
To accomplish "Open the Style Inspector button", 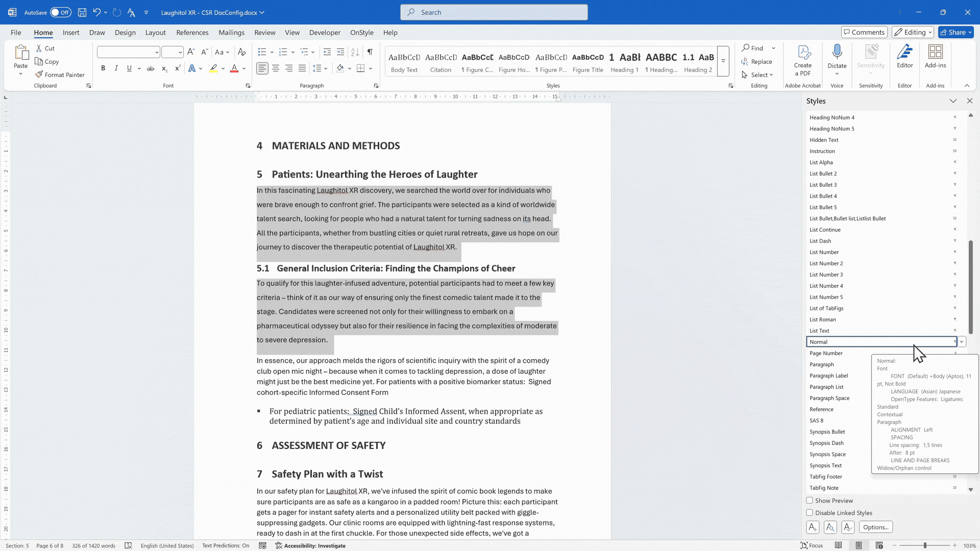I will [830, 527].
